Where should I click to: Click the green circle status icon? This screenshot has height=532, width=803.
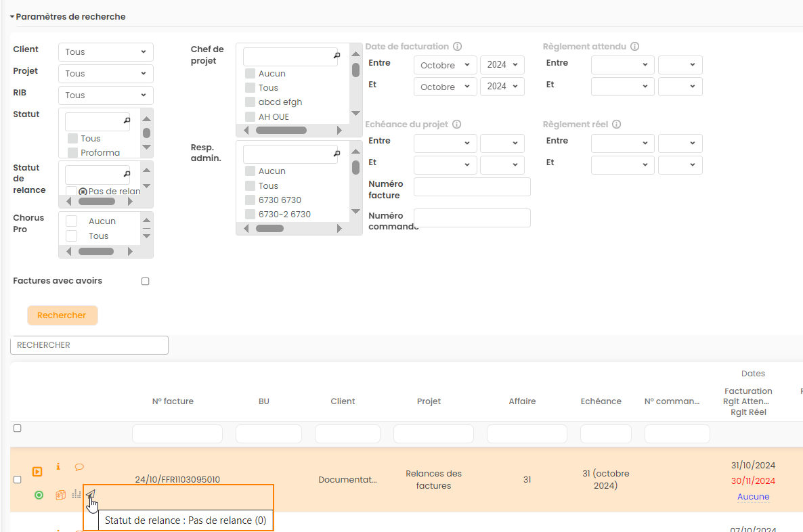pos(39,495)
